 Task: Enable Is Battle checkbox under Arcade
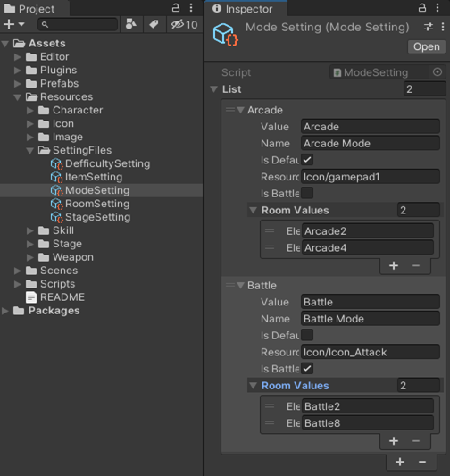[307, 194]
